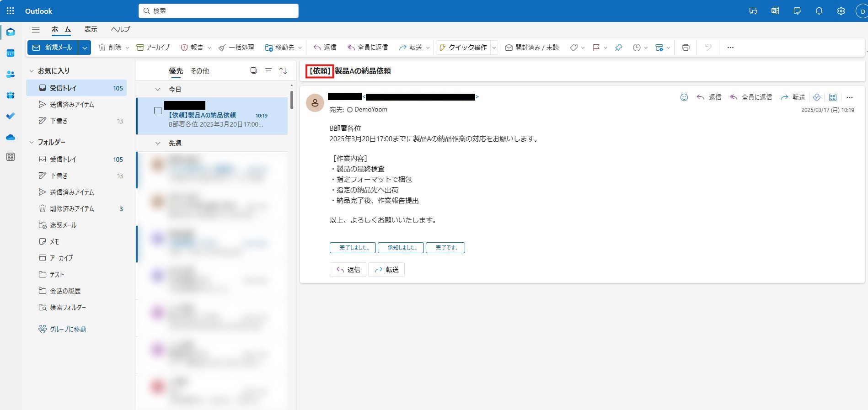The image size is (868, 410).
Task: Open the message header's more actions ellipsis
Action: (850, 97)
